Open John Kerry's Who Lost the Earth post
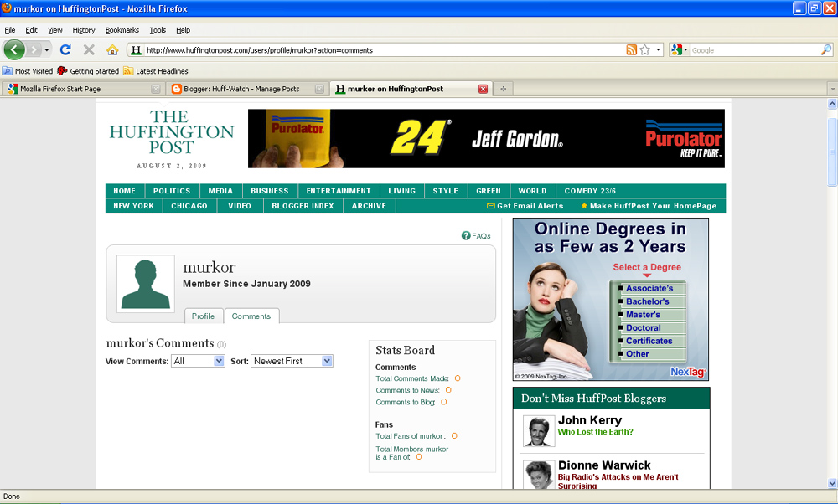This screenshot has height=504, width=838. click(595, 432)
